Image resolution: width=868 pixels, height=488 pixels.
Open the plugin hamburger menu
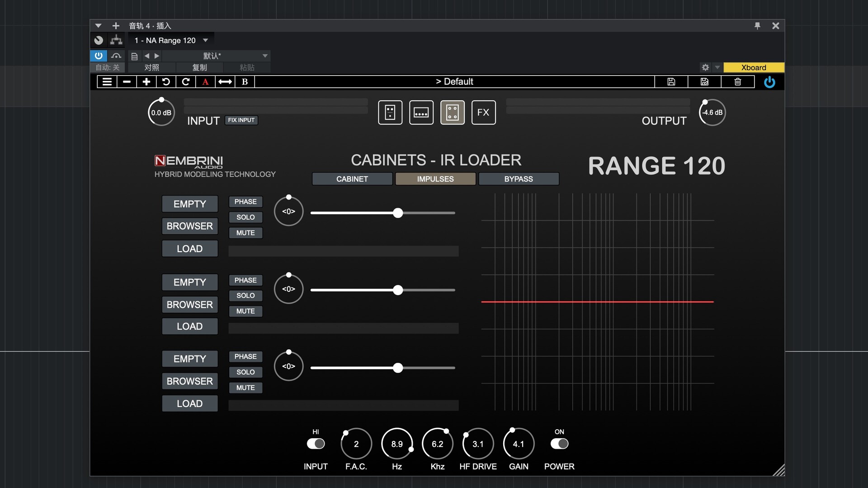(107, 82)
